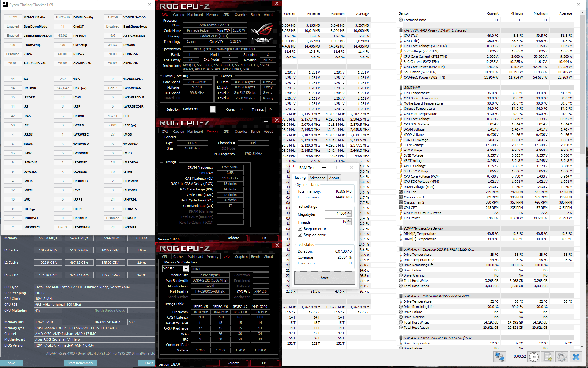This screenshot has width=588, height=368.
Task: Switch to Advanced tab in RAM Test
Action: pos(317,178)
